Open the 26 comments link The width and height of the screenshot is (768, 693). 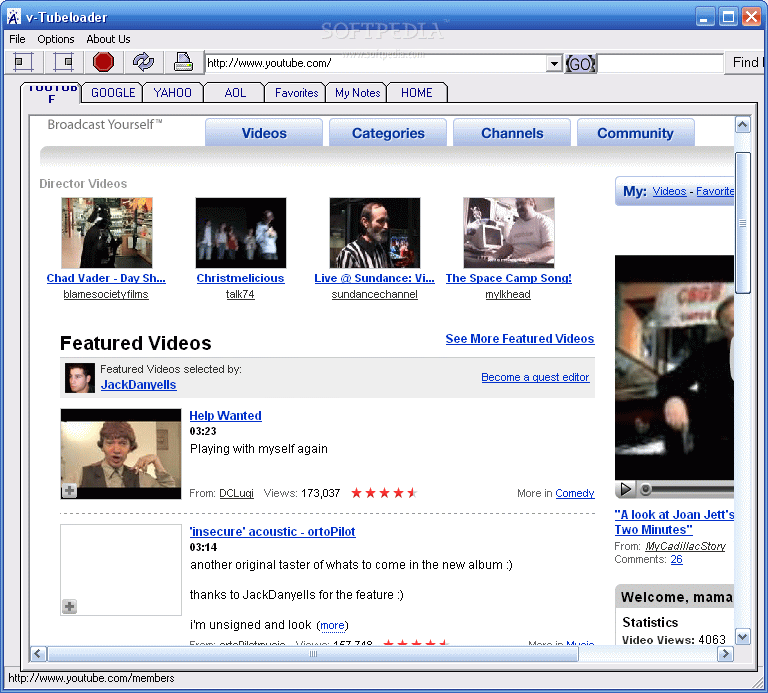click(676, 559)
